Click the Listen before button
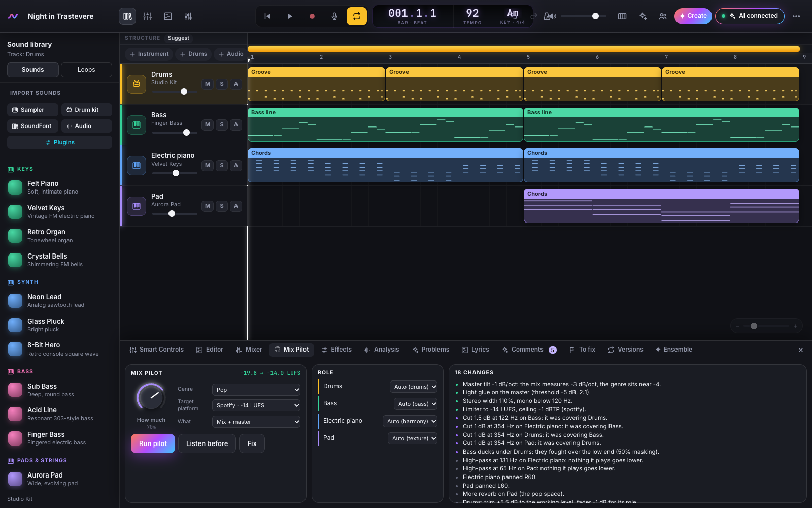This screenshot has height=508, width=812. point(207,443)
